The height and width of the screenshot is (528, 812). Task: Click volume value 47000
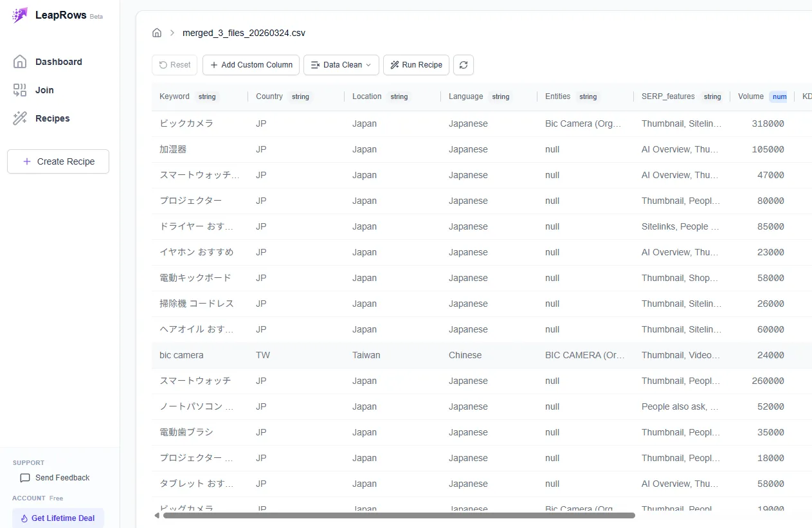click(x=771, y=175)
